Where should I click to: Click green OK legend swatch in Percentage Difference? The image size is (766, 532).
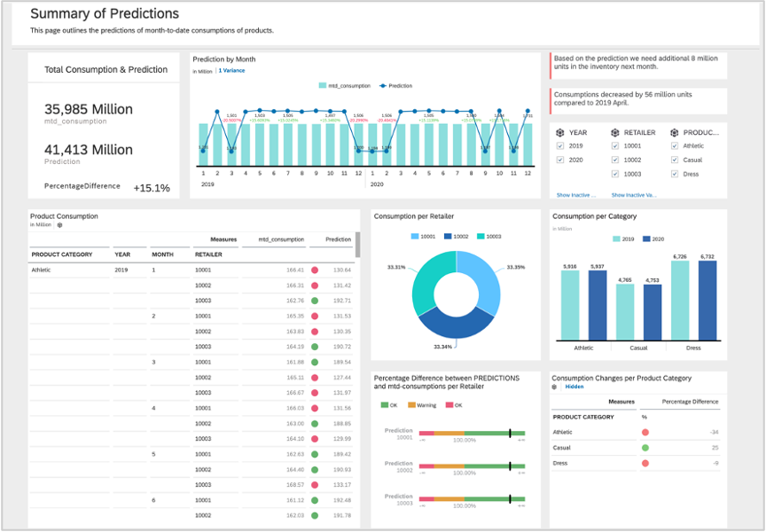pos(385,405)
